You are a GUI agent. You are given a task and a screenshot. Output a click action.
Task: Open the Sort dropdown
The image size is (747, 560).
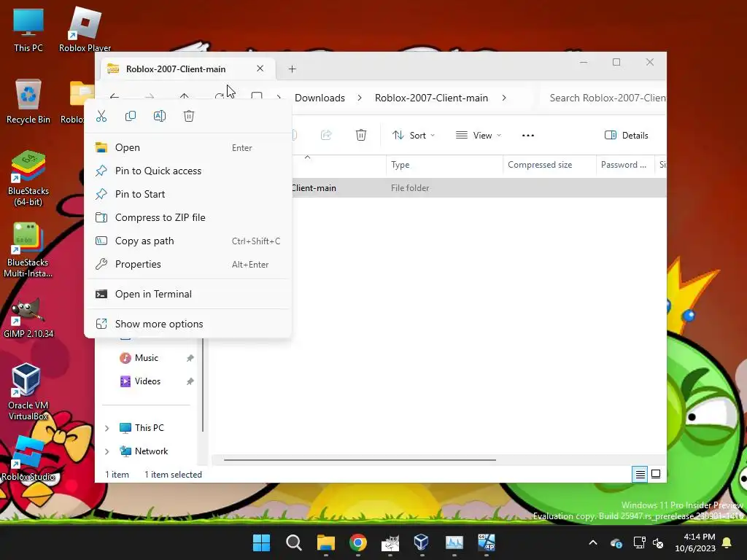point(414,135)
